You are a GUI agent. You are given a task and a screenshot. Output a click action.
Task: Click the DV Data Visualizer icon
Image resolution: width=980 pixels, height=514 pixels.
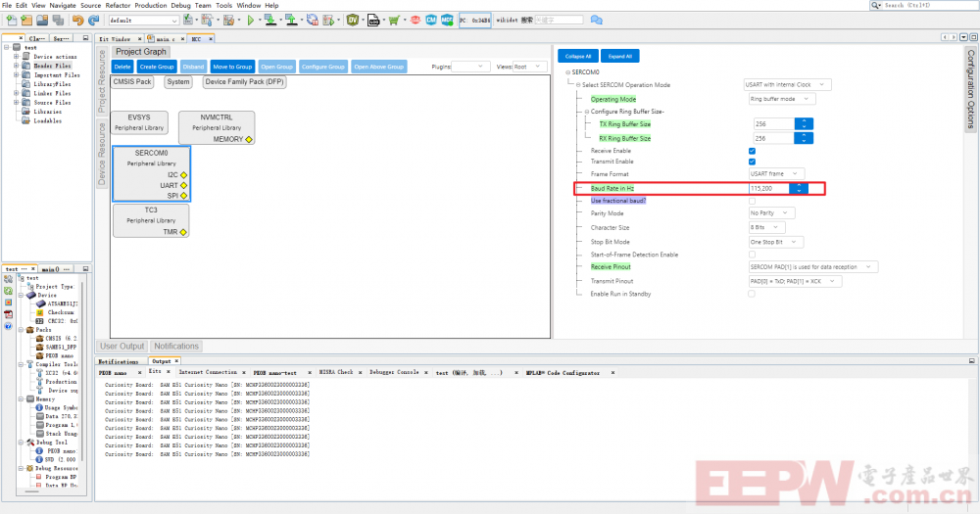point(353,20)
